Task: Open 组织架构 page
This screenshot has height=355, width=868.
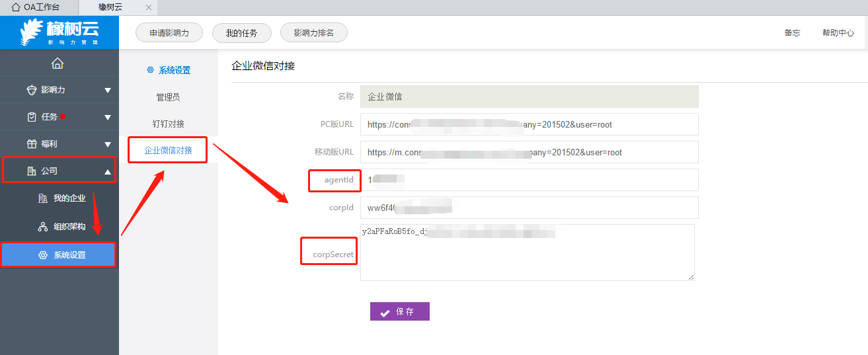Action: (69, 227)
